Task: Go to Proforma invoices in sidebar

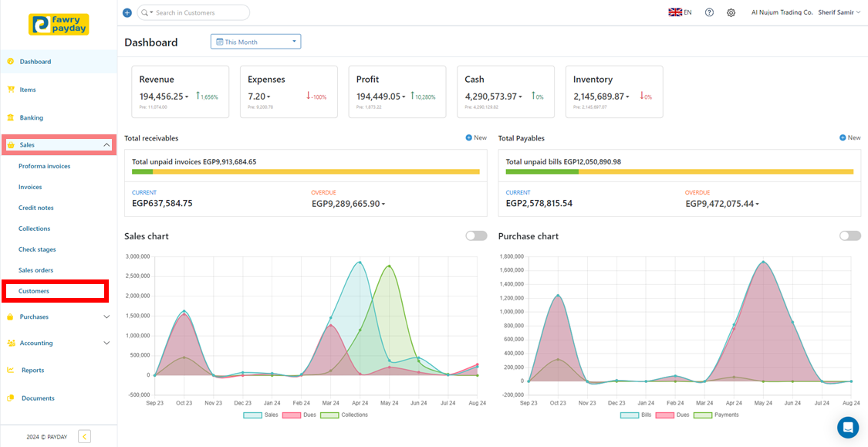Action: tap(44, 166)
